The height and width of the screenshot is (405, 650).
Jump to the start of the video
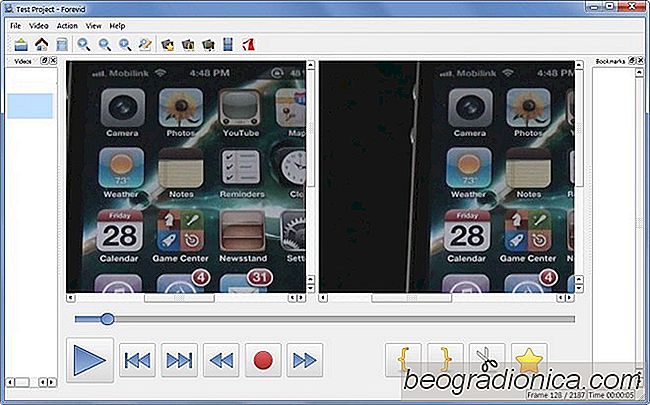pyautogui.click(x=137, y=360)
